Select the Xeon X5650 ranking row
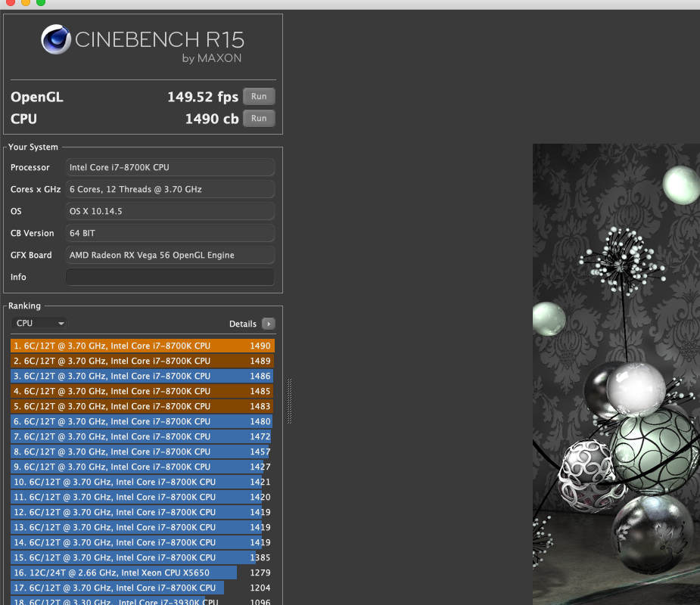The width and height of the screenshot is (700, 605). click(x=142, y=573)
